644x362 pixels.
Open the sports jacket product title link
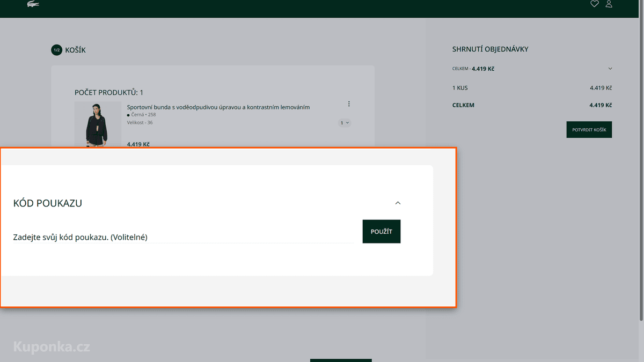[218, 107]
